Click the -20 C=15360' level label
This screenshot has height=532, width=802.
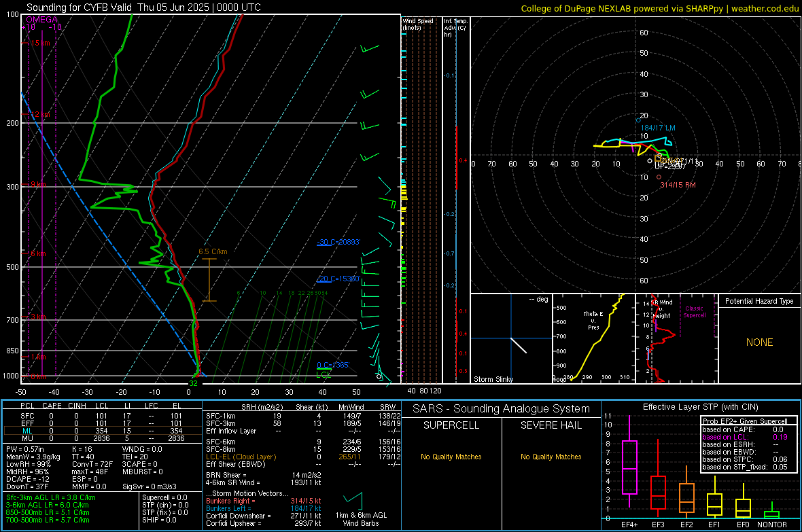(x=338, y=279)
